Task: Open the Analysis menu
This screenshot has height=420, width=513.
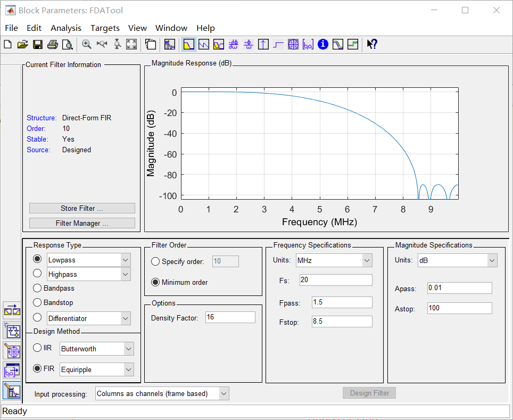Action: click(66, 28)
